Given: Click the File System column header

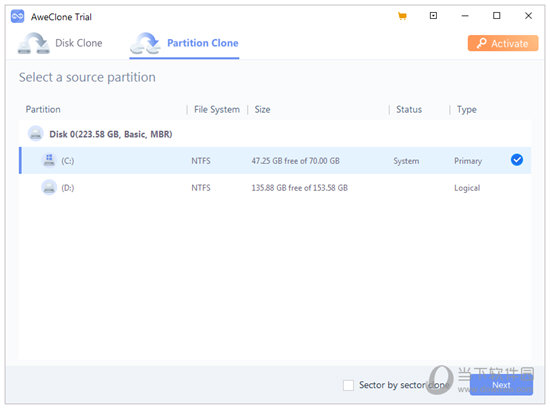Looking at the screenshot, I should coord(217,109).
